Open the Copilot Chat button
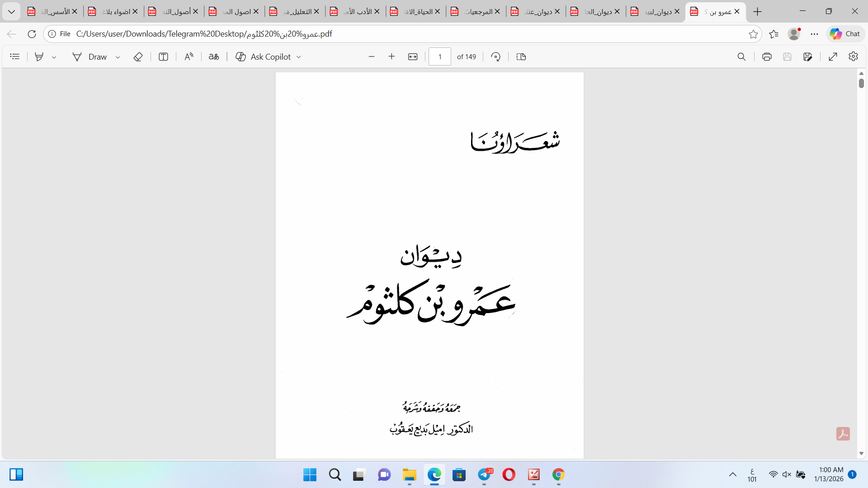The width and height of the screenshot is (868, 488). tap(845, 34)
